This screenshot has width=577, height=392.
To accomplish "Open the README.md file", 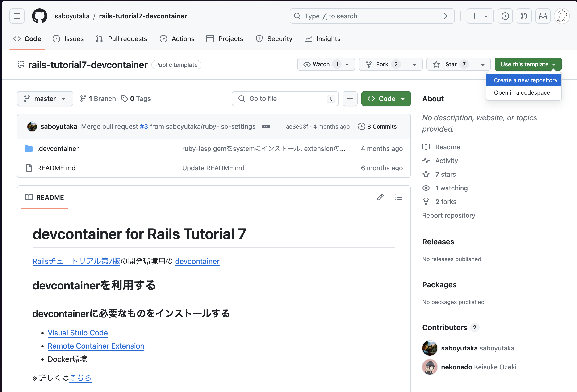I will coord(56,168).
